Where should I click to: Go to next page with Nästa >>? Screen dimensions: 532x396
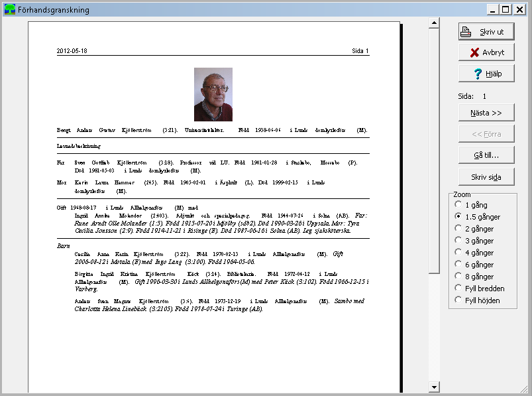(x=486, y=113)
